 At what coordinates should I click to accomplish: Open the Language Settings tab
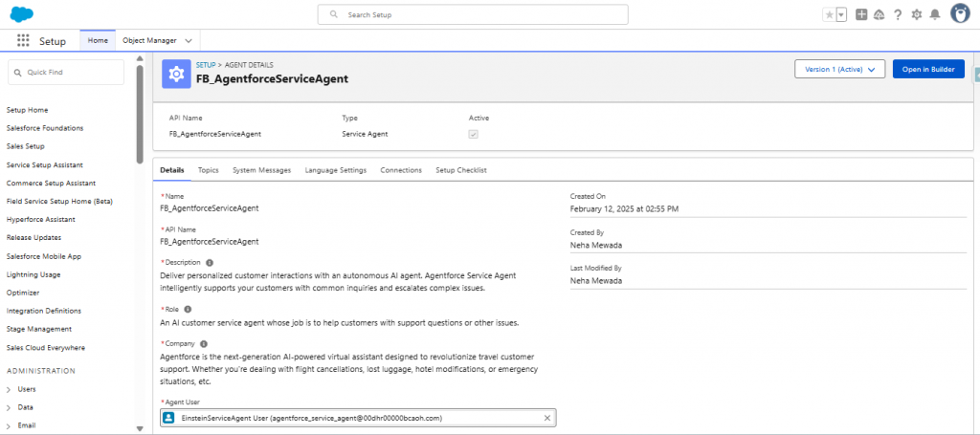336,170
